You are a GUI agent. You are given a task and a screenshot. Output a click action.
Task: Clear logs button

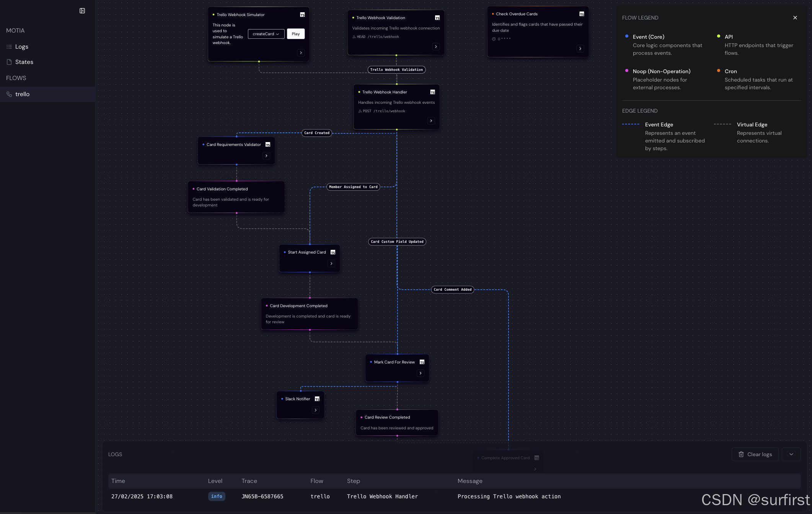coord(755,454)
